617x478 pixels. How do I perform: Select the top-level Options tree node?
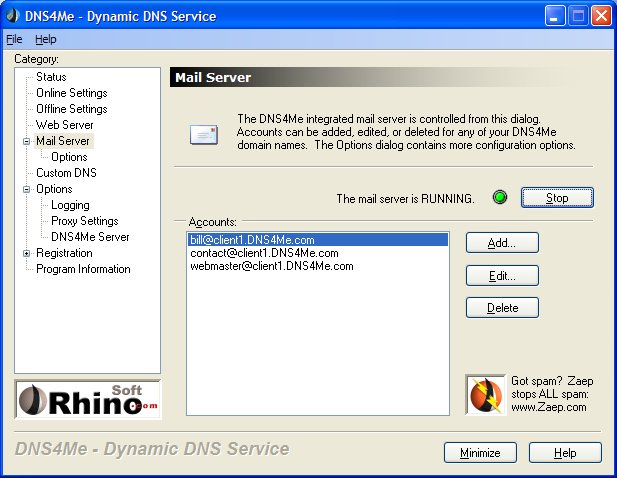(x=54, y=189)
